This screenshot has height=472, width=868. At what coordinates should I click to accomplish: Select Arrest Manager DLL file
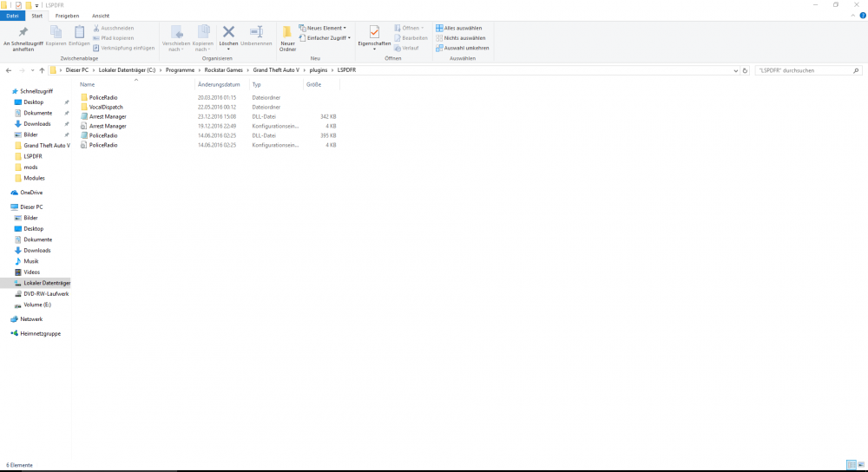click(108, 117)
